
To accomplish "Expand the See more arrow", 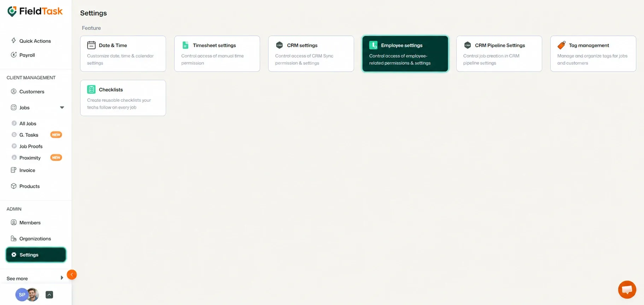I will pos(62,278).
